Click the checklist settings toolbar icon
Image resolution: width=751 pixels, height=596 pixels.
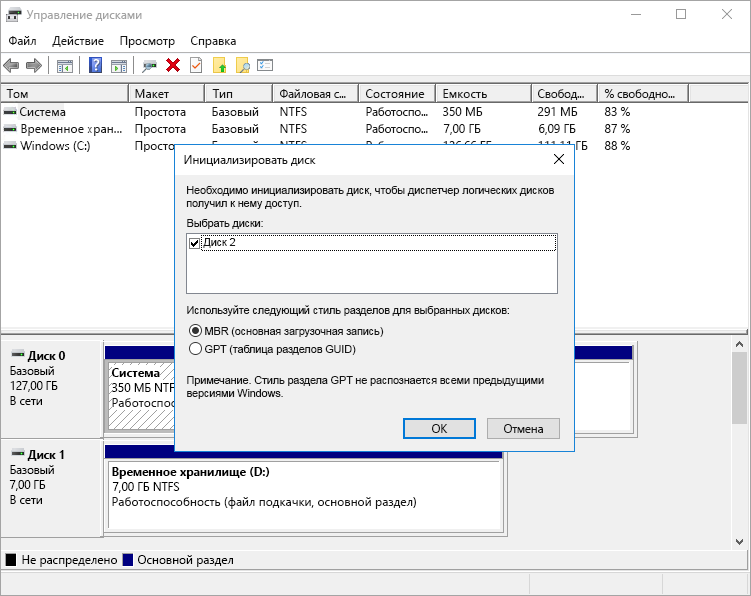click(x=265, y=65)
